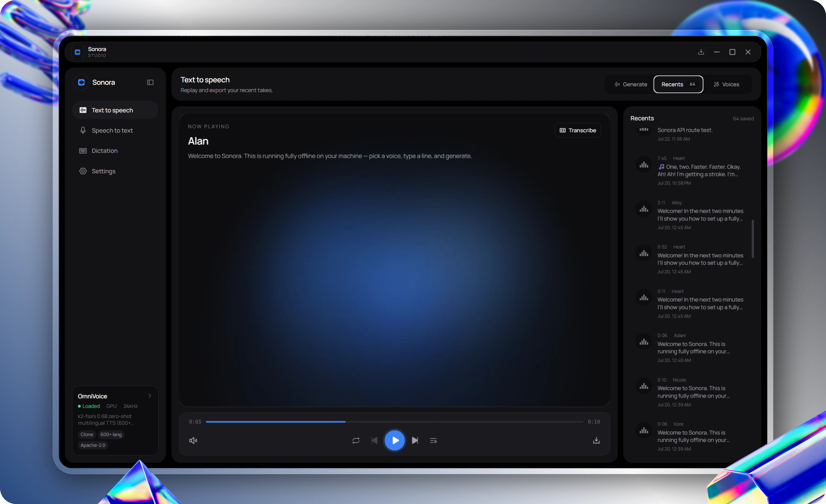
Task: Mute playback with the speaker icon
Action: [x=193, y=441]
